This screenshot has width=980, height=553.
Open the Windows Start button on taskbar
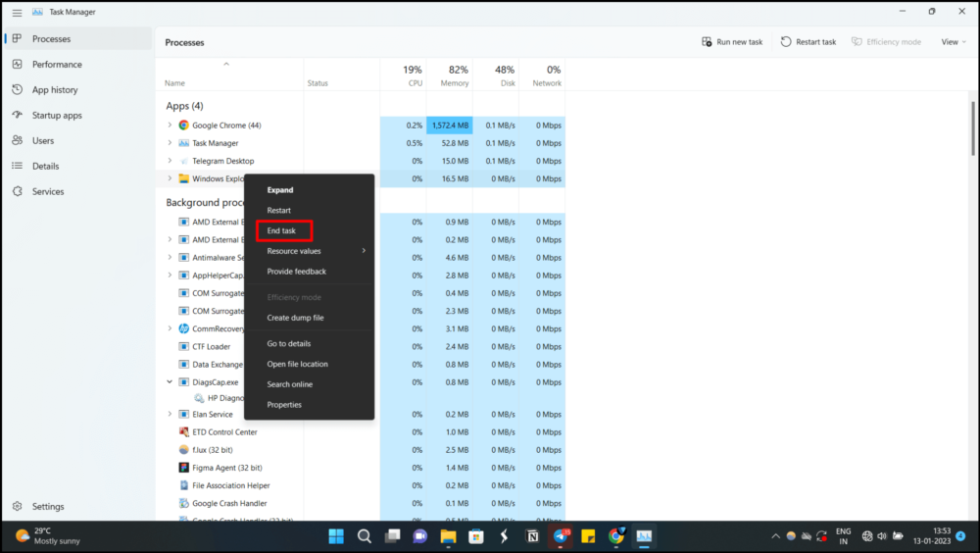click(336, 536)
